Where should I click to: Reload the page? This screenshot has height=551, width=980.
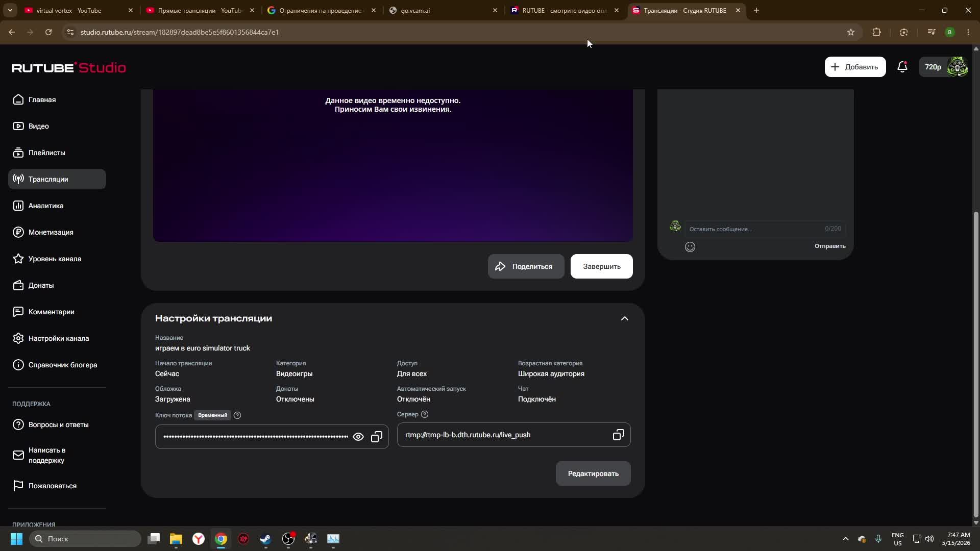(48, 32)
